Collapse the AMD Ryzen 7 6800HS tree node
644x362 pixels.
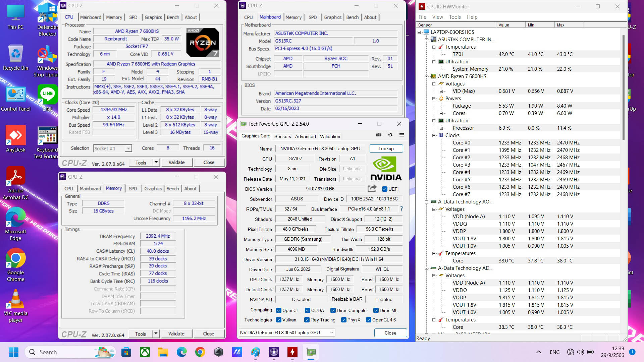coord(427,76)
